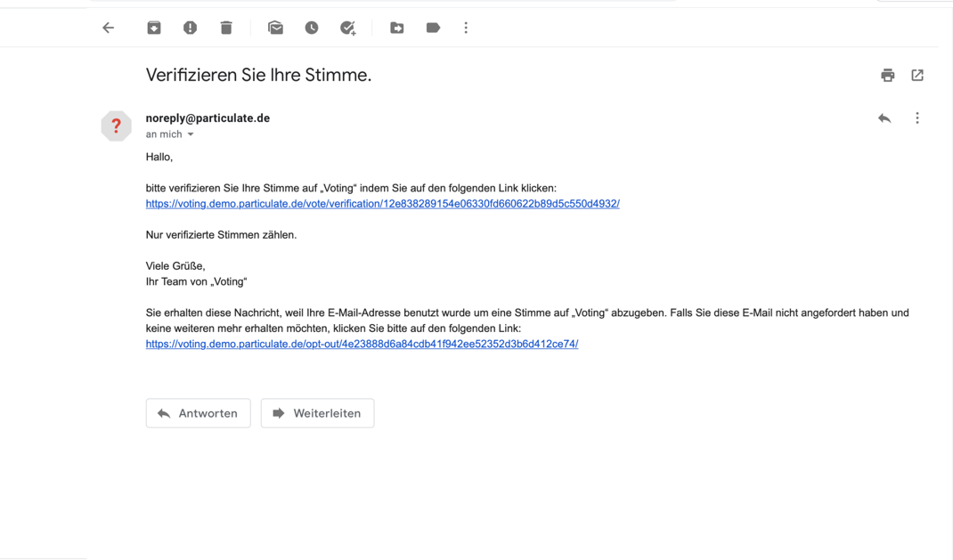Image resolution: width=953 pixels, height=560 pixels.
Task: Open email in new window
Action: tap(917, 76)
